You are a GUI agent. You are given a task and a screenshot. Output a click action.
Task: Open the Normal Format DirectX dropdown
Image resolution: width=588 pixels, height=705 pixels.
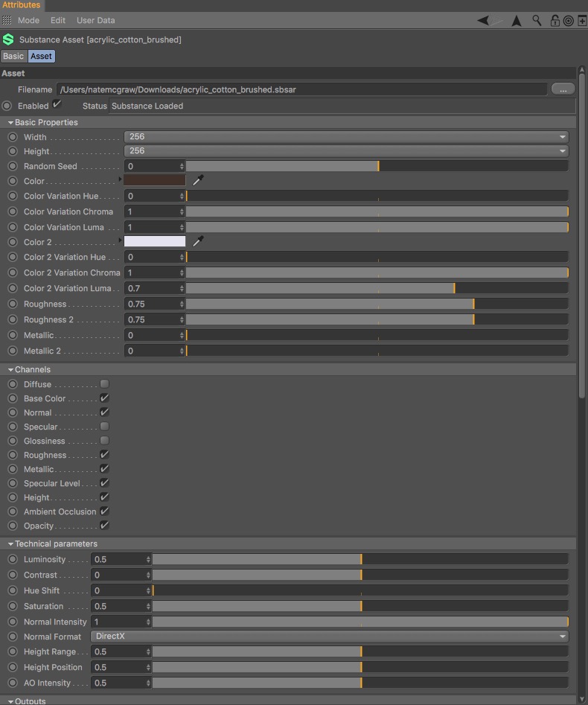click(330, 637)
